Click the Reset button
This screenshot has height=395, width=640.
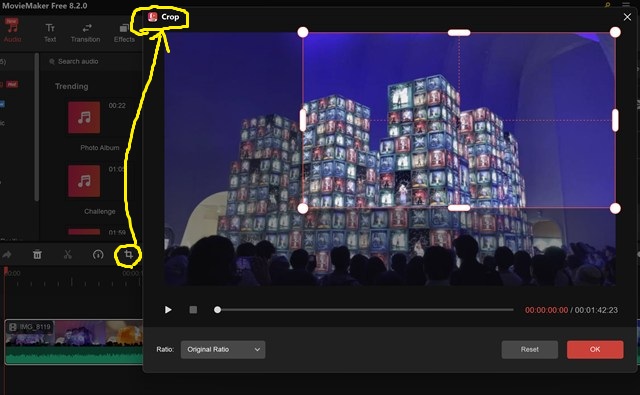click(529, 350)
